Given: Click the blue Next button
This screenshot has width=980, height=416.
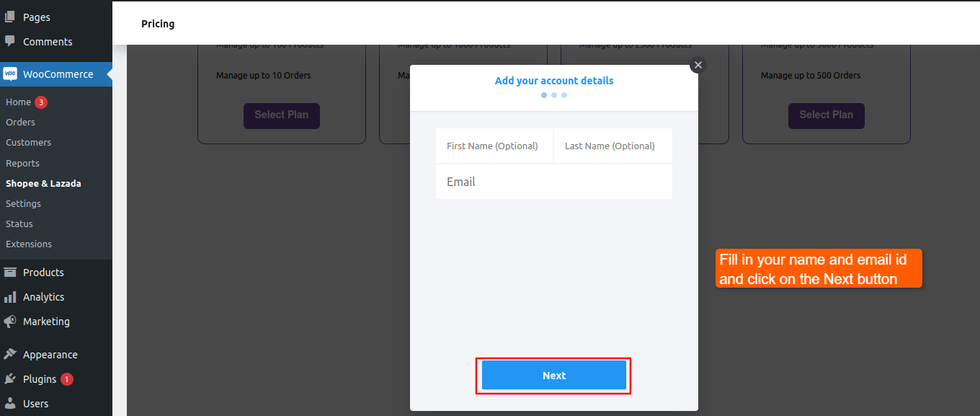Looking at the screenshot, I should tap(553, 375).
